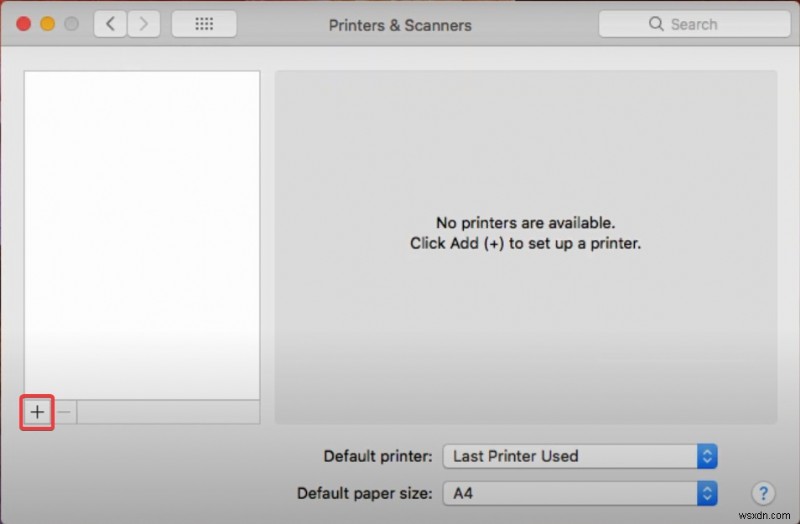
Task: Click the magnifying glass search icon
Action: pyautogui.click(x=656, y=24)
